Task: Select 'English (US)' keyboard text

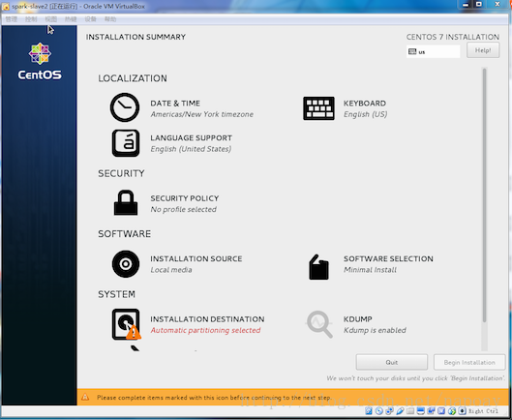Action: tap(366, 114)
